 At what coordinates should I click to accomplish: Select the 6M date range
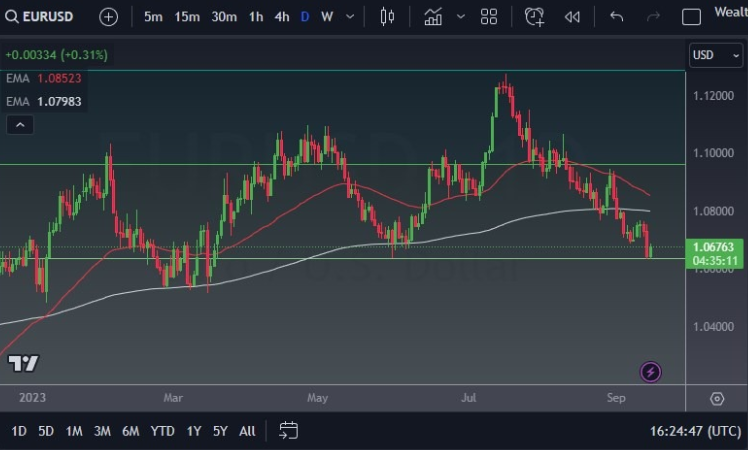pos(130,431)
